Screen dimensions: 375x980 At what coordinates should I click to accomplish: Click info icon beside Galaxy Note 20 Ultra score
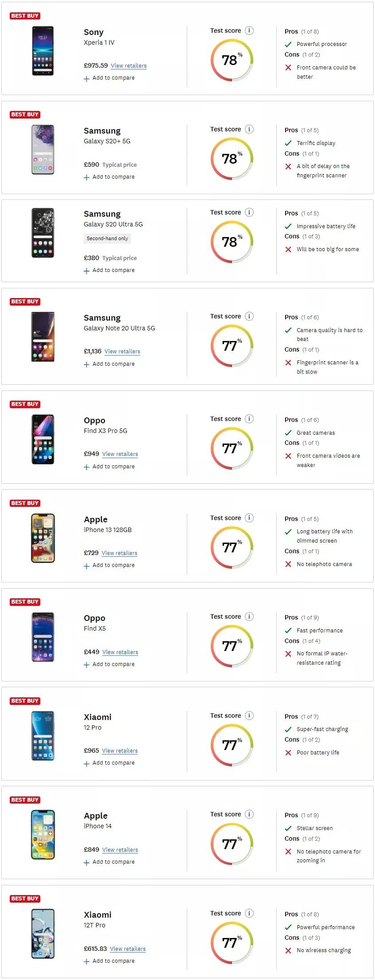coord(249,316)
